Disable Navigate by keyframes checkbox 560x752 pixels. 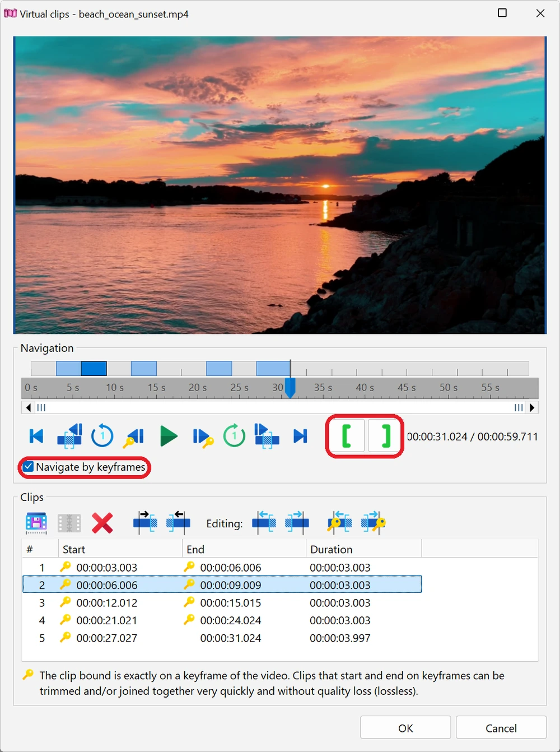tap(29, 466)
